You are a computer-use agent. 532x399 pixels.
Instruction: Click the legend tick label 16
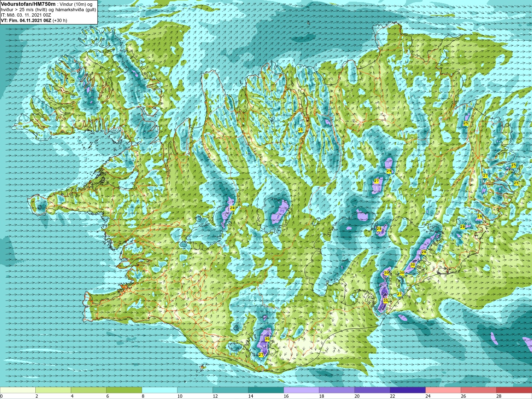pyautogui.click(x=286, y=396)
